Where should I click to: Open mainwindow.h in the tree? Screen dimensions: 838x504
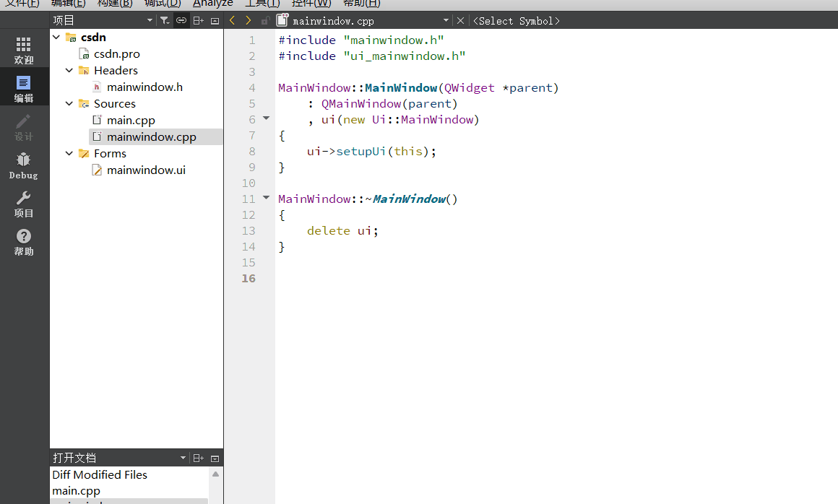pos(144,87)
